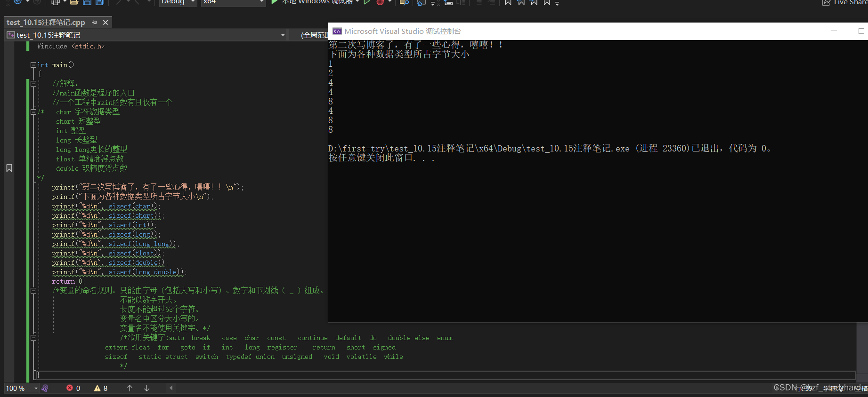Open the test_10.15注释笔记 project navigation dropdown
The image size is (868, 397).
coord(283,35)
